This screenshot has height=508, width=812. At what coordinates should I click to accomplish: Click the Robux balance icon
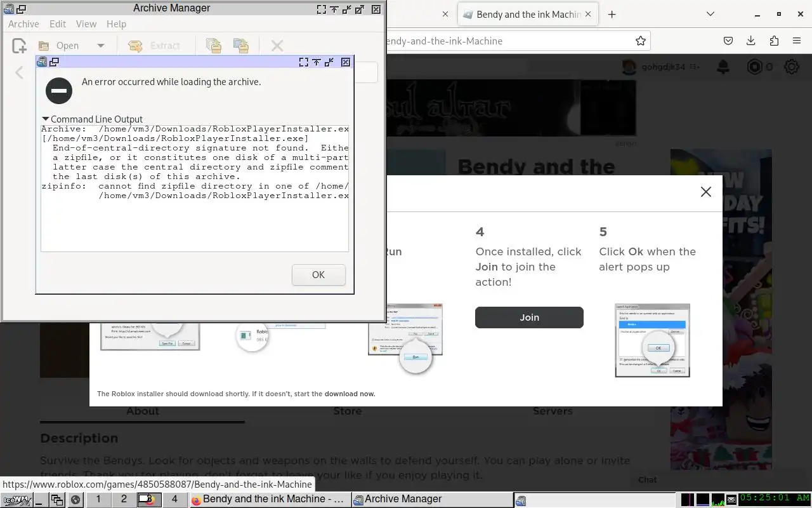(754, 67)
